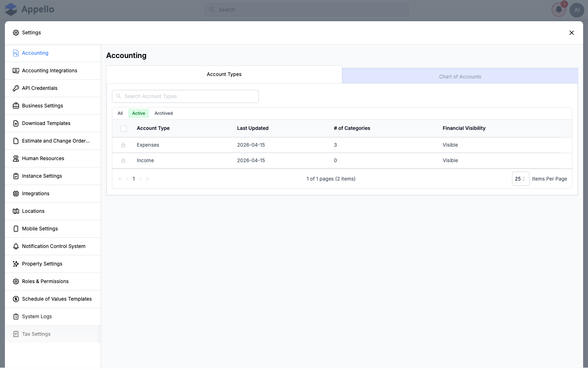Go to the next page arrow

[x=140, y=179]
